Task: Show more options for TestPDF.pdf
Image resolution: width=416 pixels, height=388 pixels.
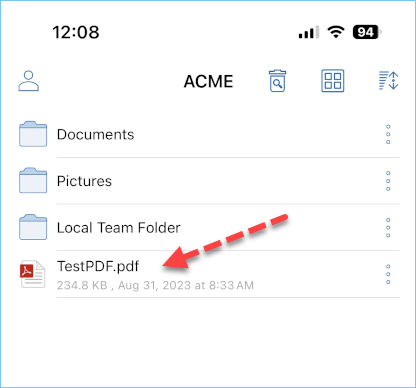Action: tap(388, 274)
